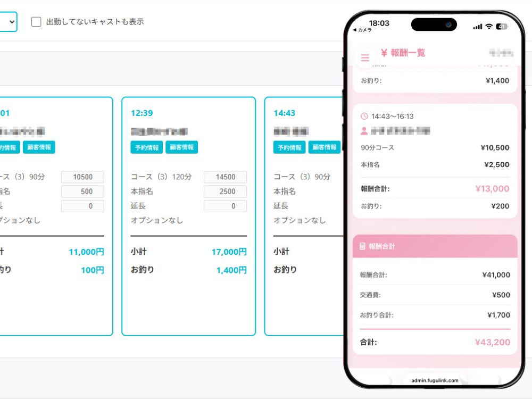Click 予約情報 badge on the 14:43 card

(x=289, y=148)
